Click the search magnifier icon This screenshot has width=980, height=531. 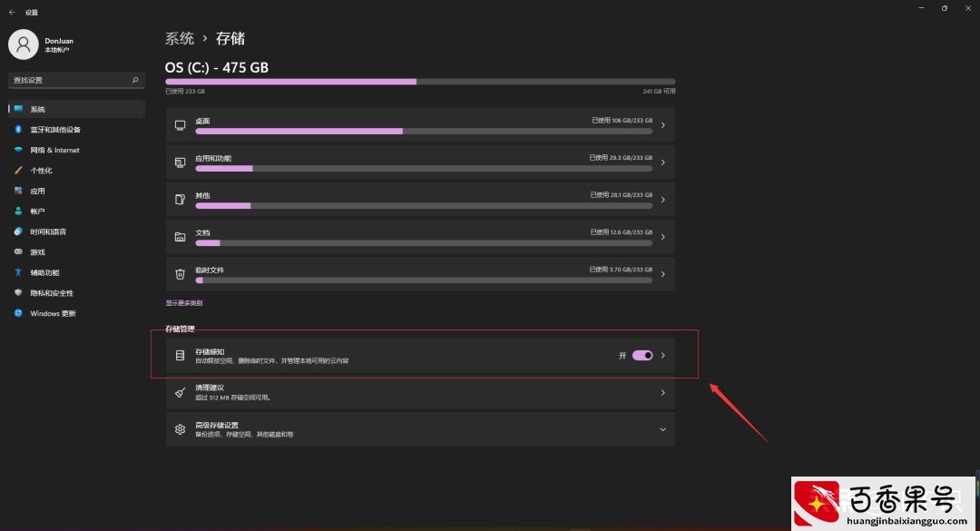pyautogui.click(x=135, y=80)
